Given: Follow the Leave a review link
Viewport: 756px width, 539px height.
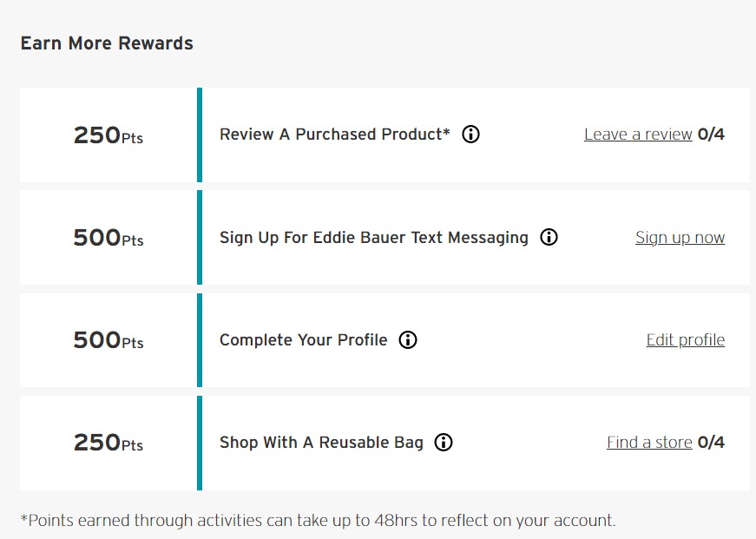Looking at the screenshot, I should pyautogui.click(x=638, y=134).
